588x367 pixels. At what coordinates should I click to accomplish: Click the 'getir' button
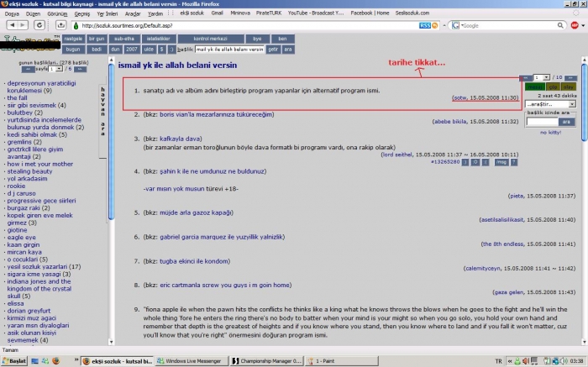point(273,50)
